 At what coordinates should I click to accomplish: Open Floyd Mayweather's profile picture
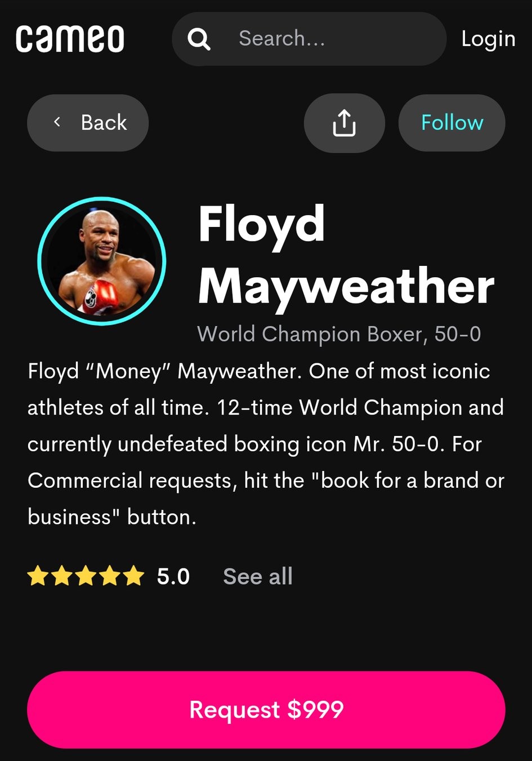tap(101, 261)
